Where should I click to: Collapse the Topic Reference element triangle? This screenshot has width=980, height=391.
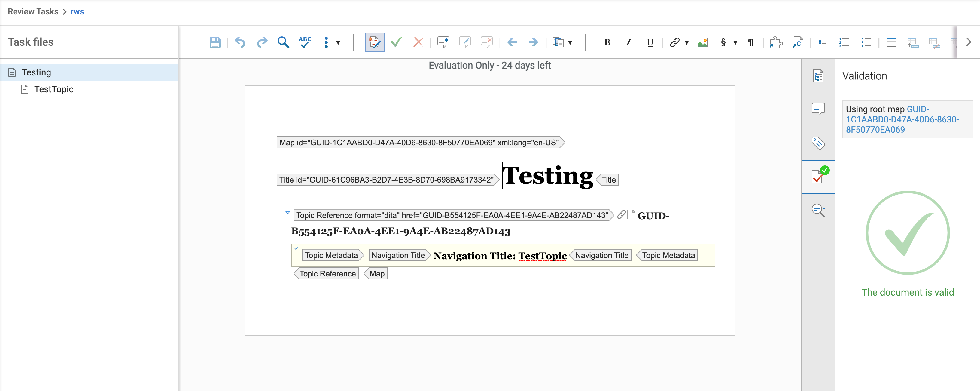[x=288, y=212]
